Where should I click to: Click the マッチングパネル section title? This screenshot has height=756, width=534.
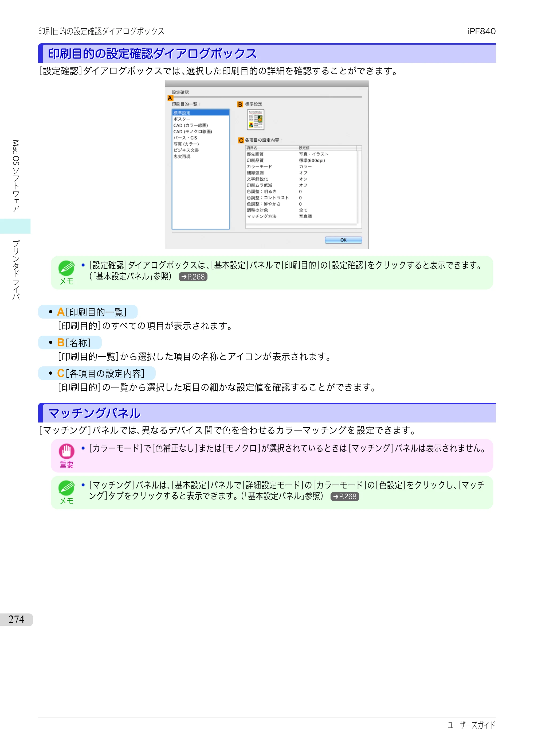point(95,414)
